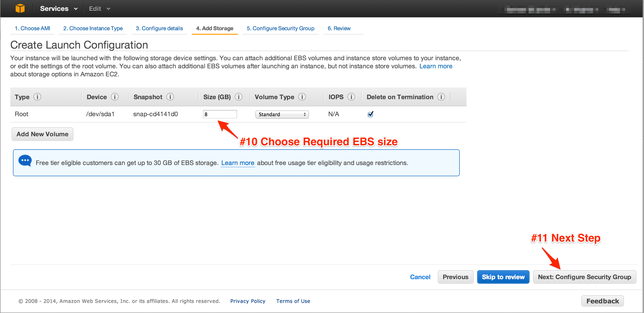644x313 pixels.
Task: Click the blue chat bubble icon
Action: [25, 161]
